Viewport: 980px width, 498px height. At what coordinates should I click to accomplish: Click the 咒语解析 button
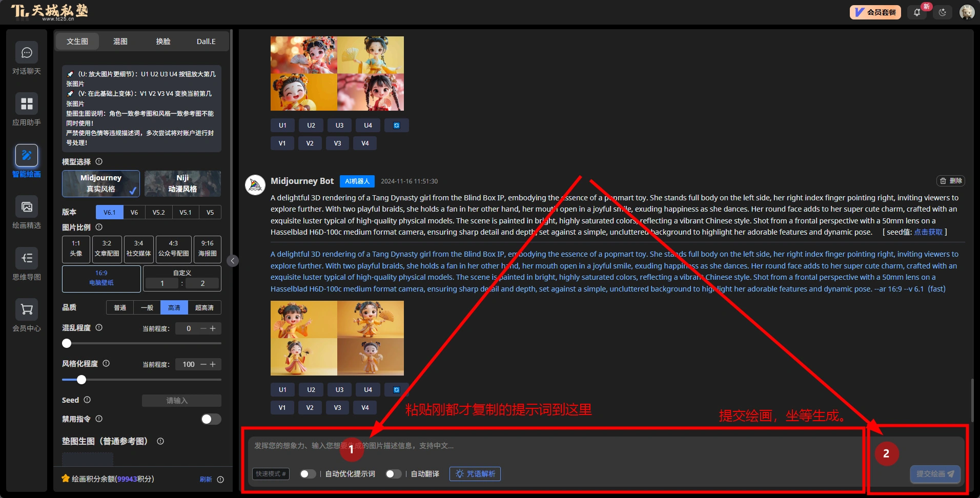tap(475, 474)
